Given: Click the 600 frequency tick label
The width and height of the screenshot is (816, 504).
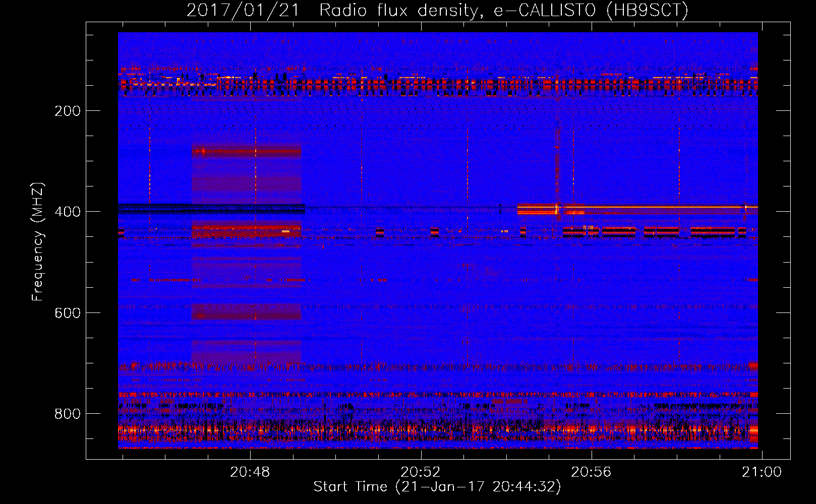Looking at the screenshot, I should [68, 313].
